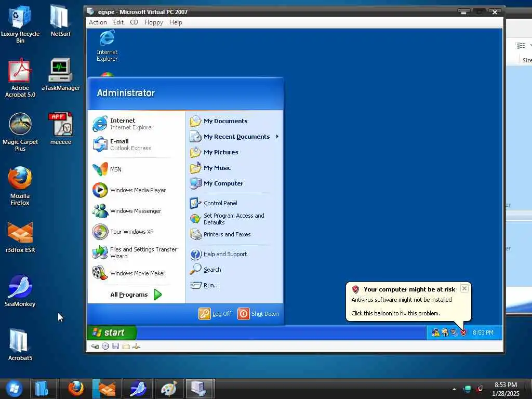Click the XP start button
Image resolution: width=532 pixels, height=399 pixels.
112,333
